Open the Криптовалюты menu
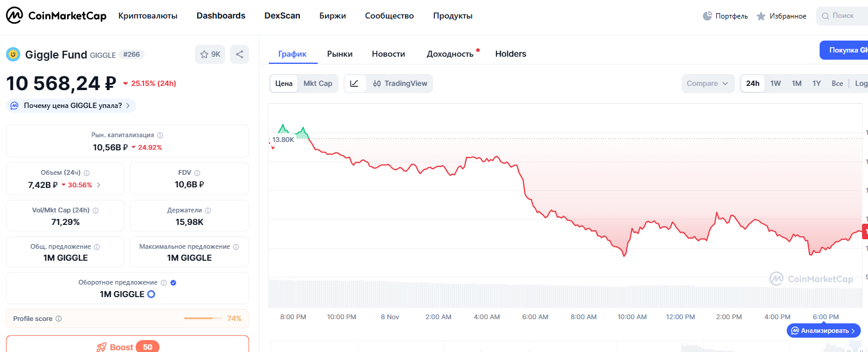The image size is (868, 352). click(x=148, y=16)
